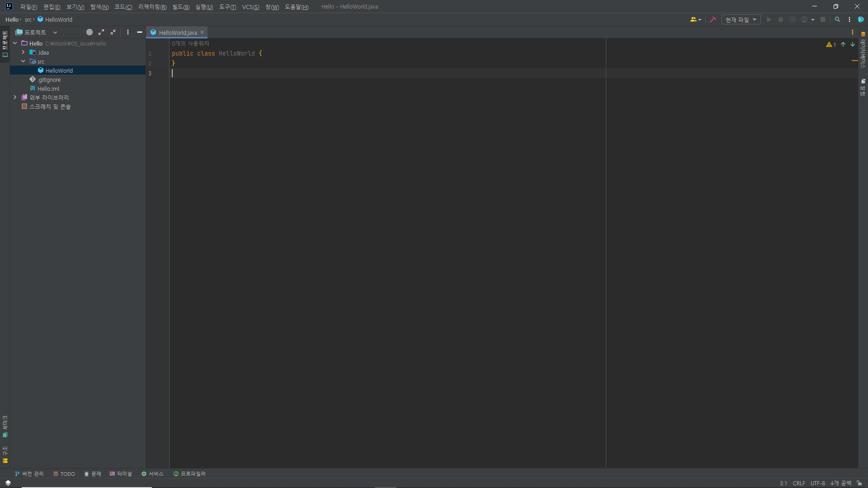868x488 pixels.
Task: Hide the project tool window with minus icon
Action: [140, 33]
